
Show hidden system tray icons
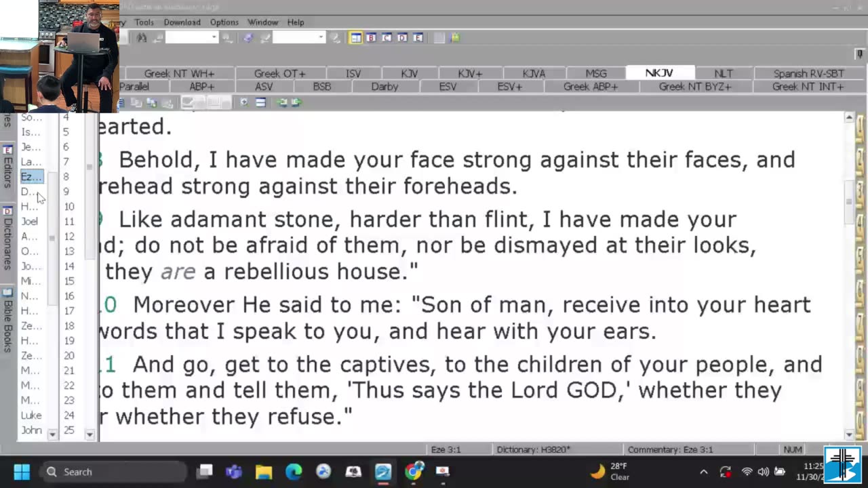(703, 472)
